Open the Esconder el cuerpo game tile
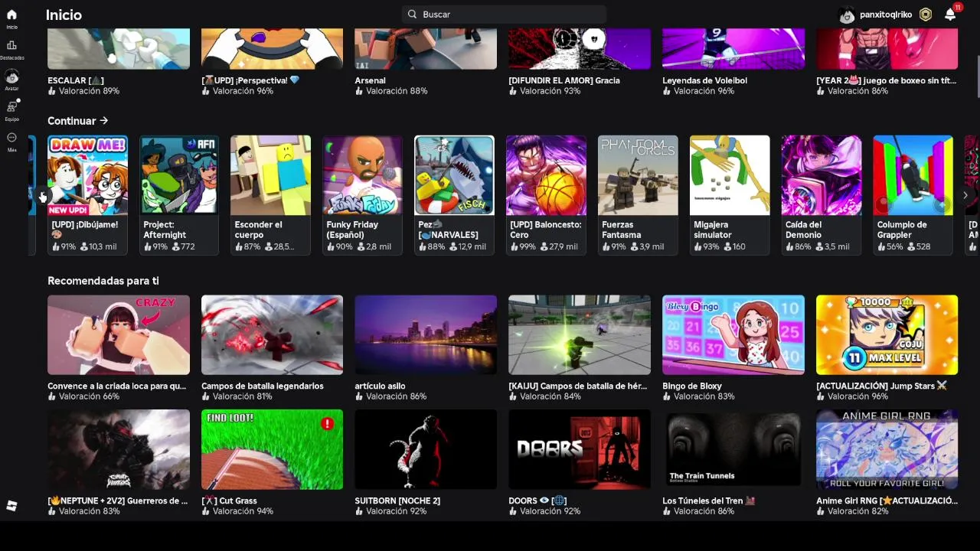980x551 pixels. 271,195
